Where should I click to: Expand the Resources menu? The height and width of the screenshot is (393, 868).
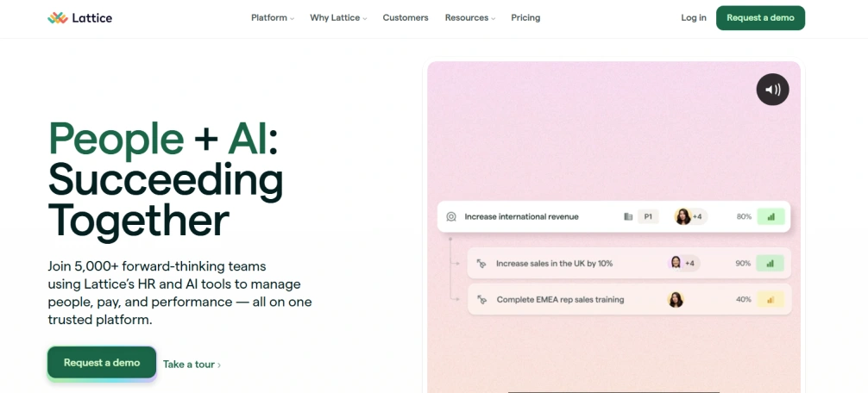pos(470,18)
